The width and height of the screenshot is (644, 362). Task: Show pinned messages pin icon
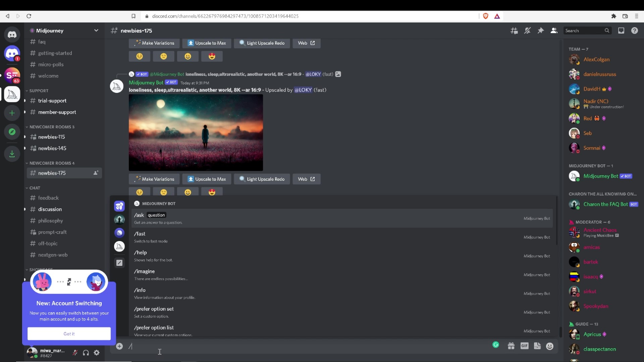(x=540, y=30)
